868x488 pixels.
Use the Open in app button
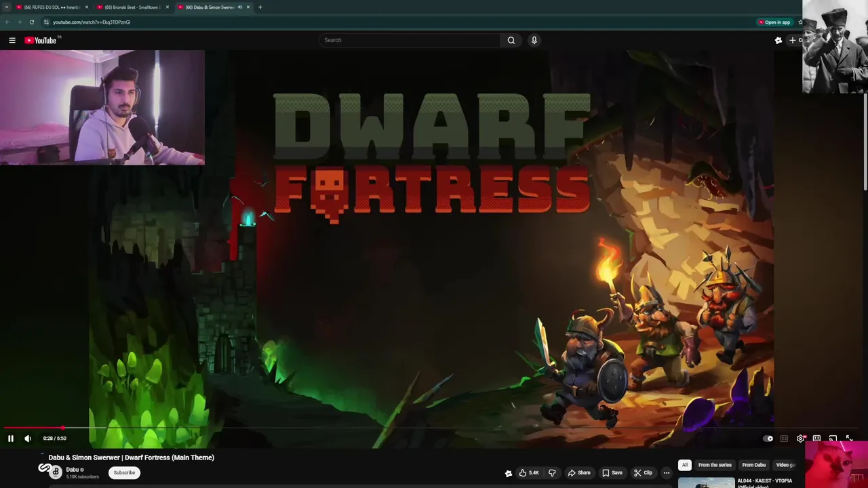click(x=774, y=22)
